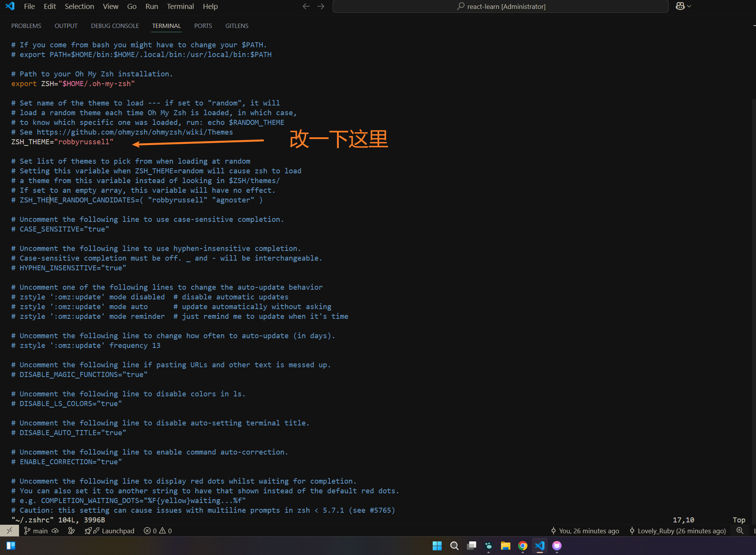Click the DISABLE_AUTO_TITLE="true" line
The height and width of the screenshot is (555, 756).
pos(69,433)
